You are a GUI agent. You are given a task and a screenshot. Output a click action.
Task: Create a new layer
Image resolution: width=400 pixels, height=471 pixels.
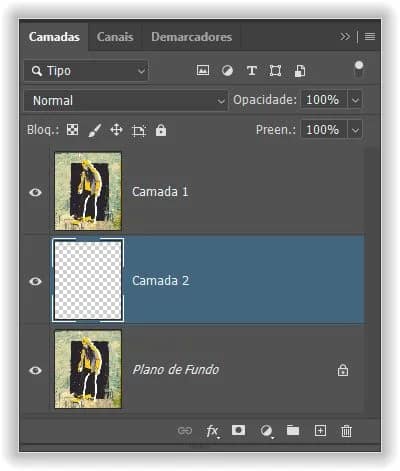[x=320, y=430]
